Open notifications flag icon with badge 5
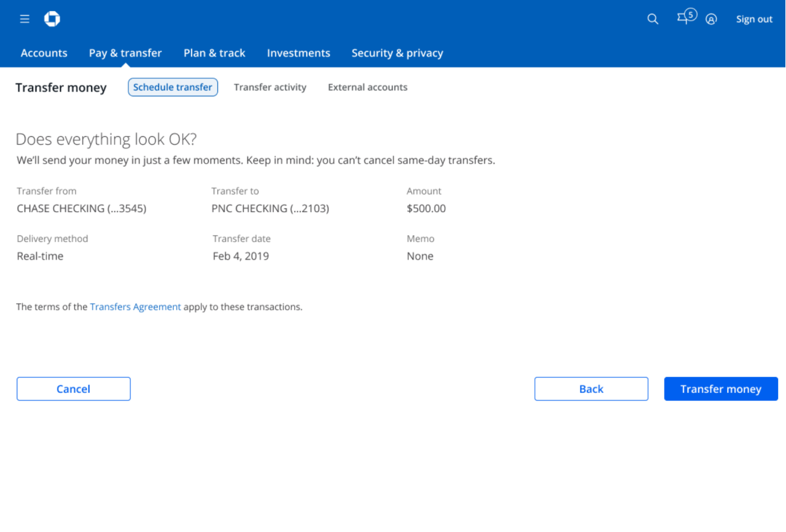Image resolution: width=786 pixels, height=532 pixels. pos(687,17)
